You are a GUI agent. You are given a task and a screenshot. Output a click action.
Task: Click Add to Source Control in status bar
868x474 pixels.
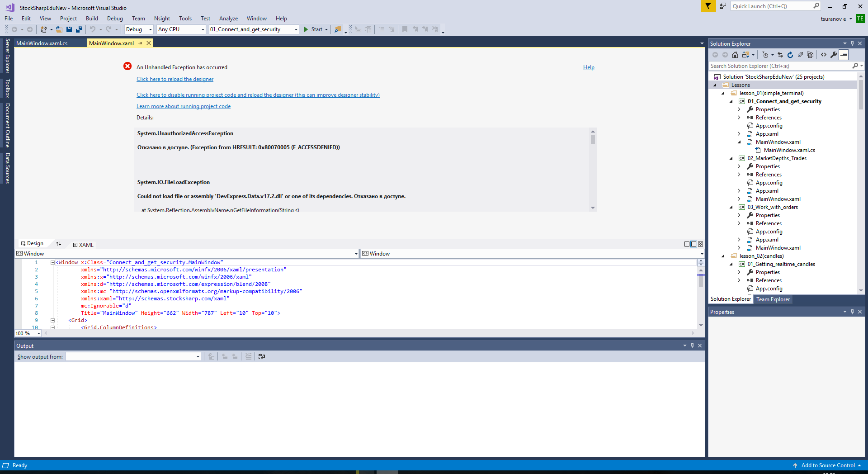tap(828, 465)
